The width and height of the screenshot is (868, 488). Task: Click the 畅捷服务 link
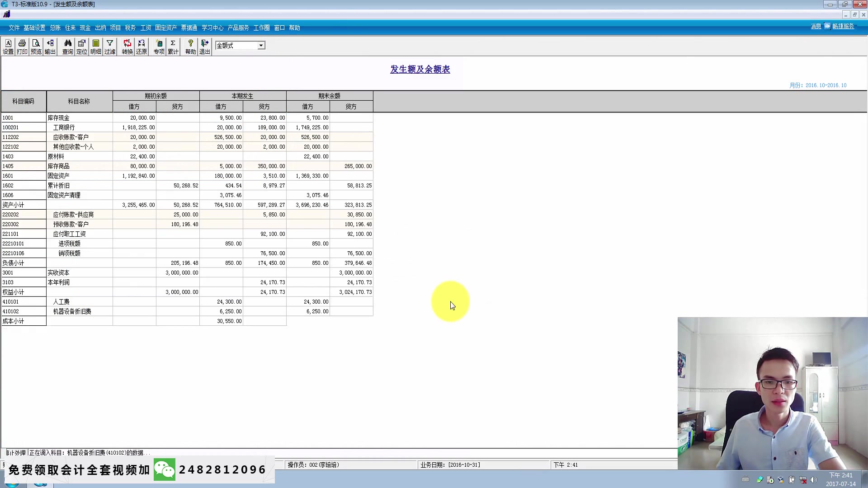[843, 27]
